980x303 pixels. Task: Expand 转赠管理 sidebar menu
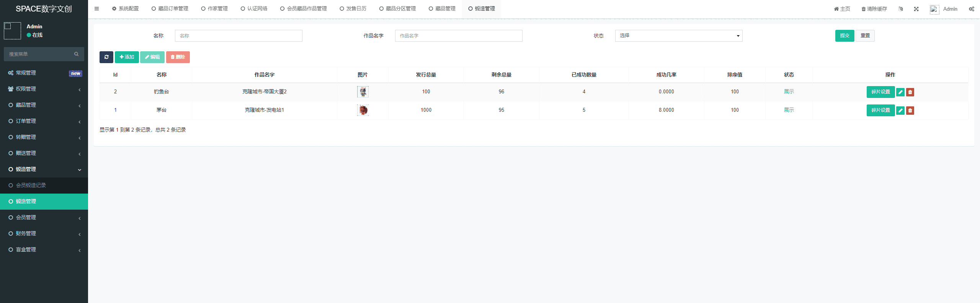(44, 137)
